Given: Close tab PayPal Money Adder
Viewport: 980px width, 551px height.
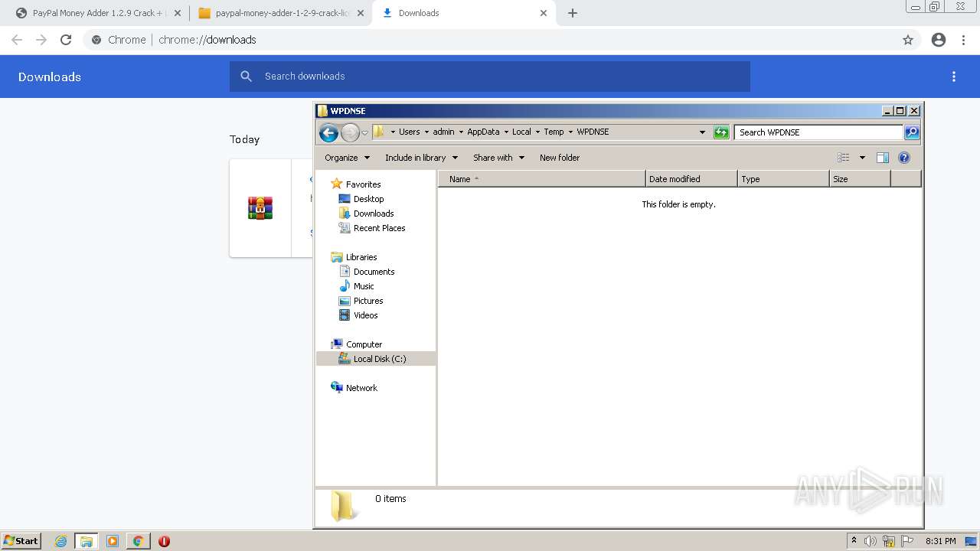Looking at the screenshot, I should point(177,13).
